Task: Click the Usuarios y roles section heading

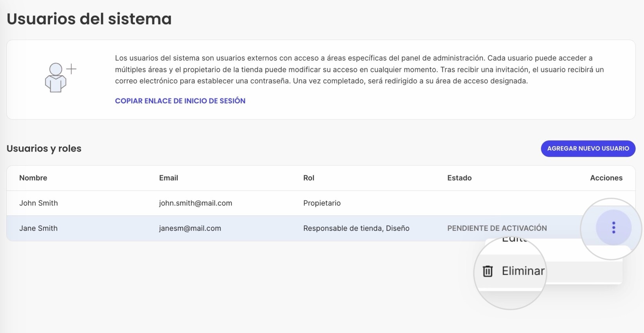Action: click(44, 148)
